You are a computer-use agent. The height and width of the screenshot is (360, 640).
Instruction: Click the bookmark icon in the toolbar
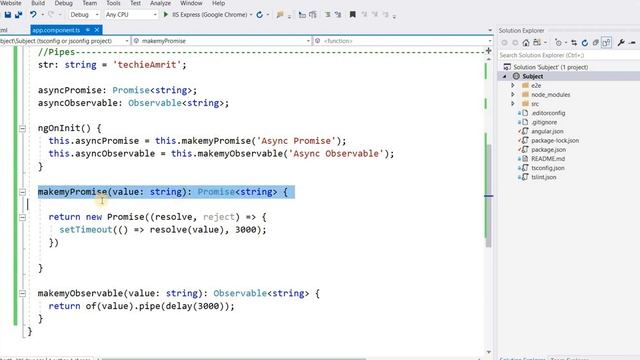(x=353, y=15)
